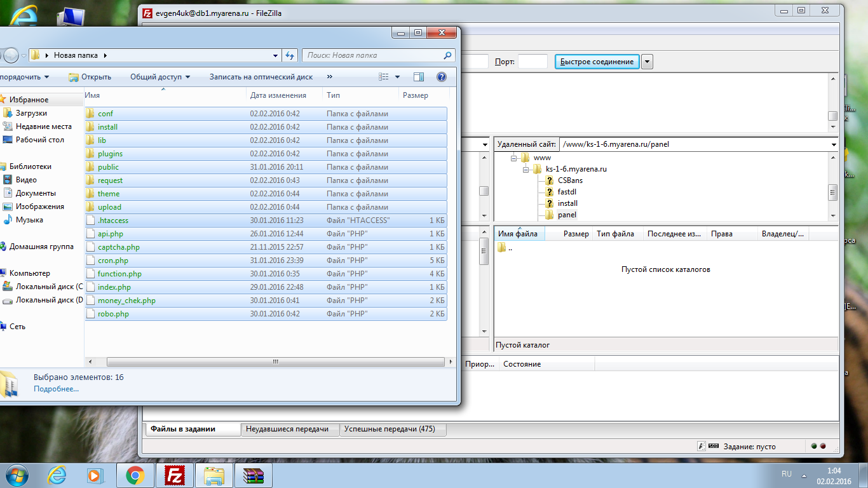Click the Подробнее... link in details pane

point(56,389)
